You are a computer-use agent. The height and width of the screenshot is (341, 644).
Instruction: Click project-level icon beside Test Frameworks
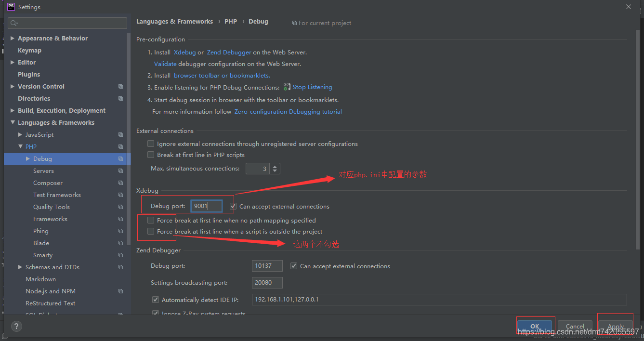(x=120, y=195)
